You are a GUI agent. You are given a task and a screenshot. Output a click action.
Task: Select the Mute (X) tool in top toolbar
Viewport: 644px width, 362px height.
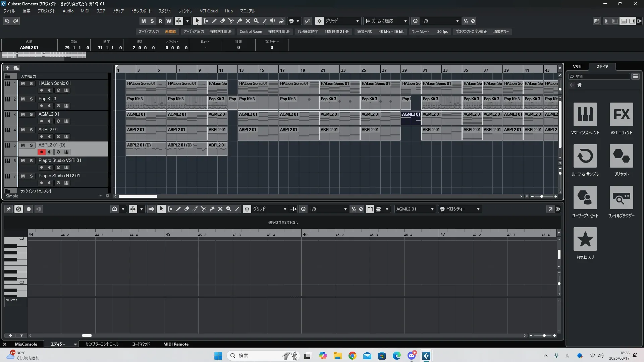[248, 21]
